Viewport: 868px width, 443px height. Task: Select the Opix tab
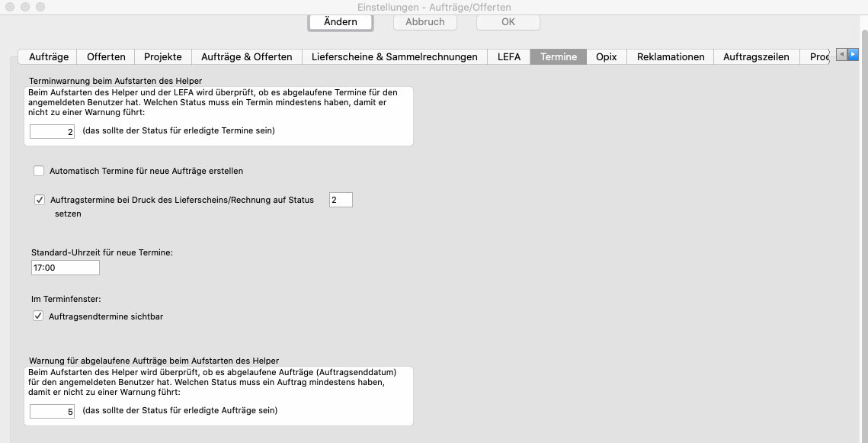click(607, 57)
